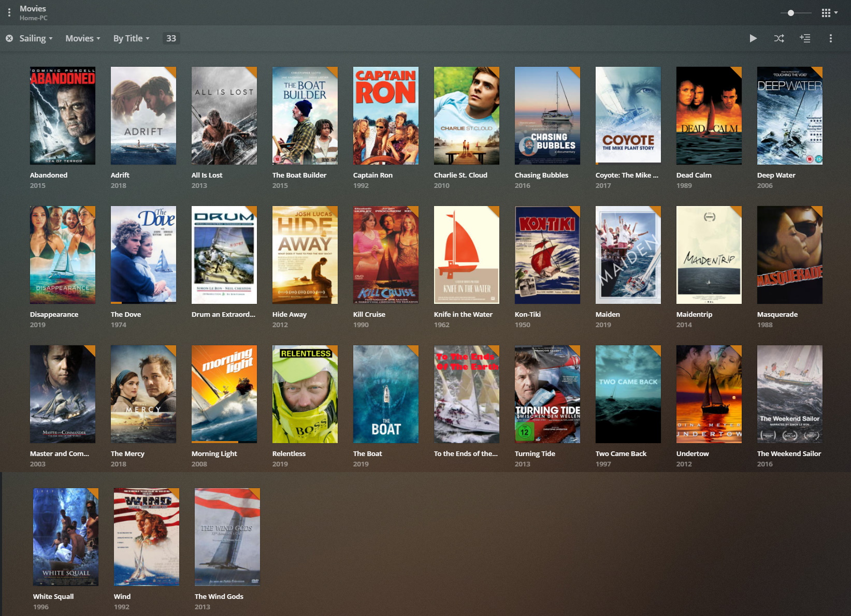
Task: Open the White Squall poster
Action: tap(65, 537)
